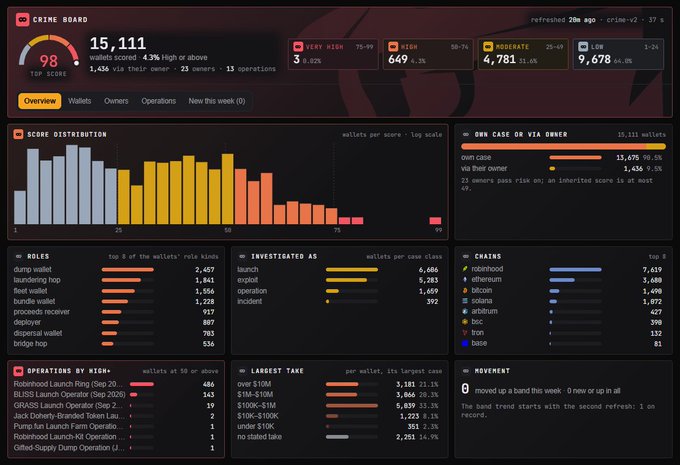
Task: Open the Wallets tab
Action: point(79,101)
